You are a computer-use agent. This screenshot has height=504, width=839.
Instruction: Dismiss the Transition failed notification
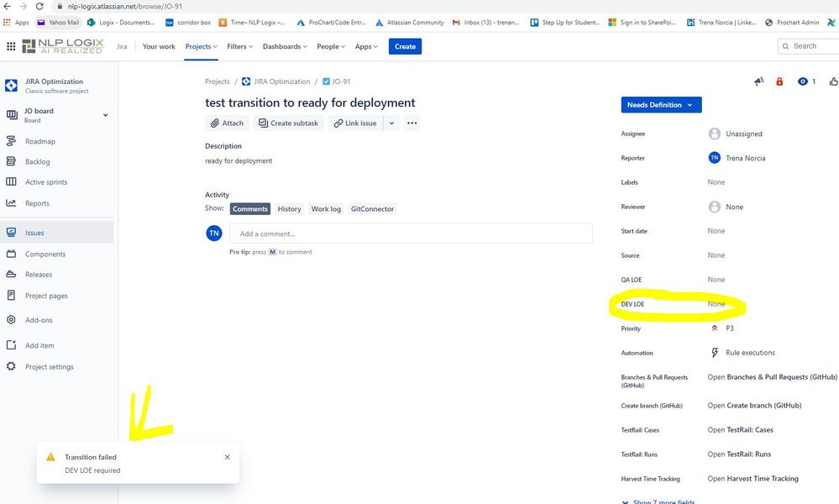(x=228, y=457)
